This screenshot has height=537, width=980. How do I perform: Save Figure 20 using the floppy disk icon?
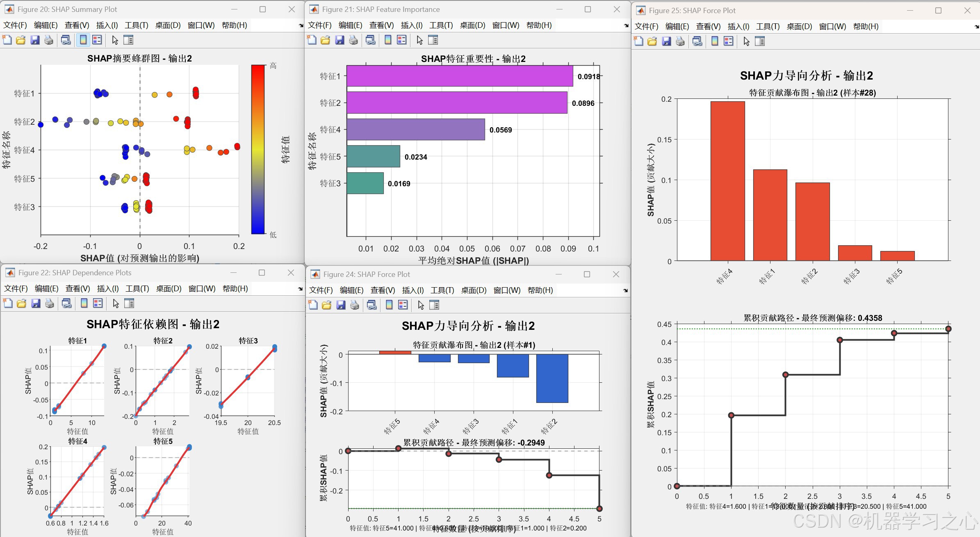pyautogui.click(x=35, y=40)
